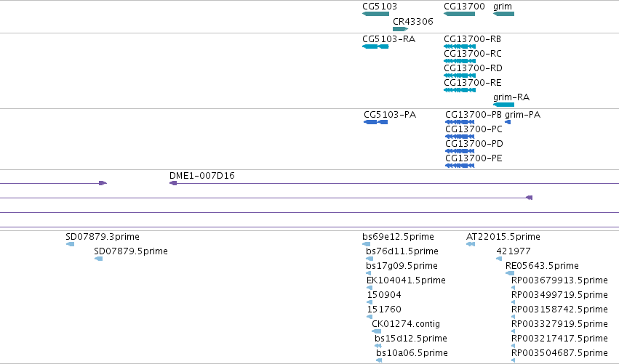The width and height of the screenshot is (619, 364).
Task: Click the AT22015.5prime EST marker
Action: click(x=470, y=244)
